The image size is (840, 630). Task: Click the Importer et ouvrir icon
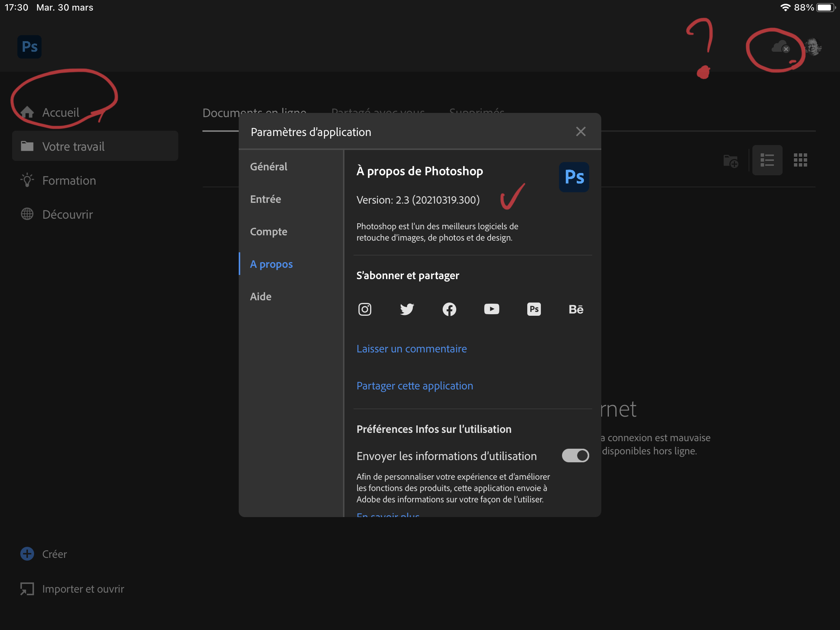[x=27, y=589]
